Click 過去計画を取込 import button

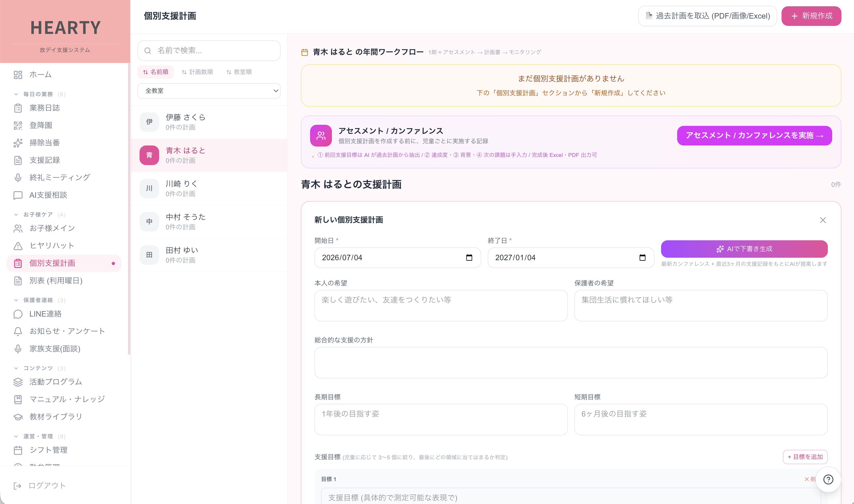tap(707, 16)
